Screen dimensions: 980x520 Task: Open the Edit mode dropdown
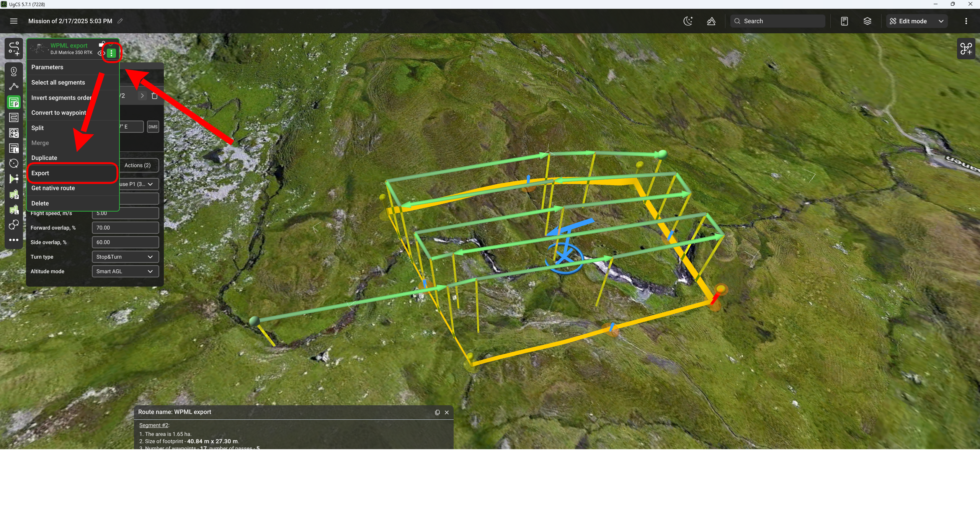click(x=916, y=21)
